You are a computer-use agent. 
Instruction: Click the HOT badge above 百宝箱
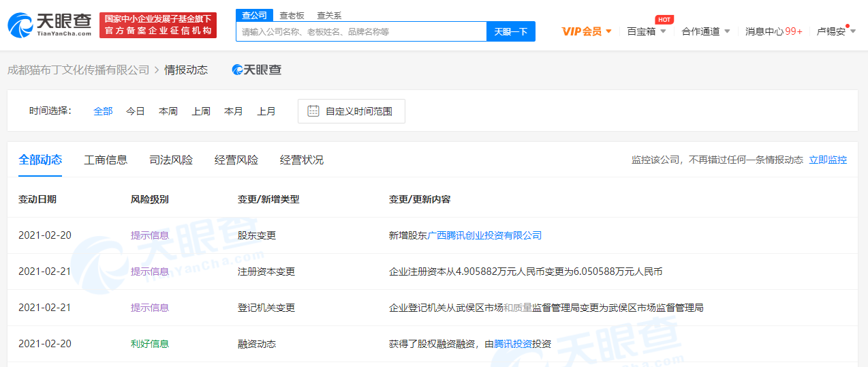pos(664,20)
